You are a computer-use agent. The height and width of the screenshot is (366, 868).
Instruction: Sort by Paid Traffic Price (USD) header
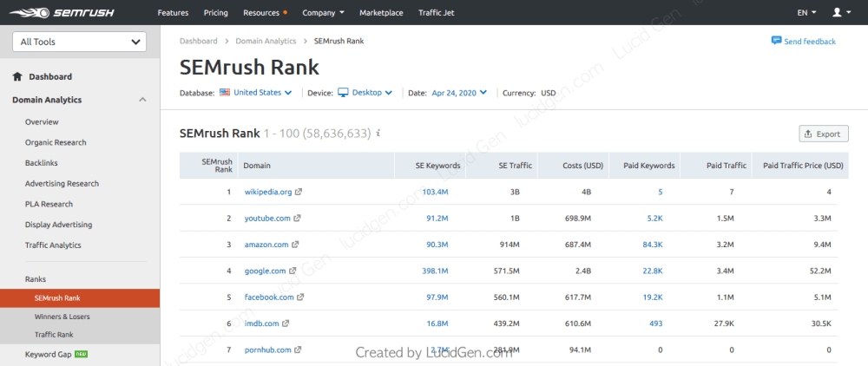point(800,166)
